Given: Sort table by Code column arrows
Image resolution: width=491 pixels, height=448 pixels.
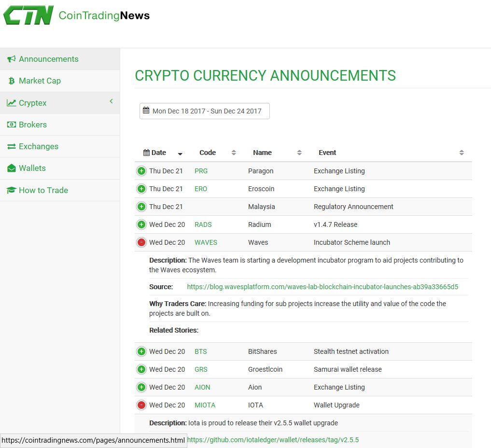Looking at the screenshot, I should [234, 153].
